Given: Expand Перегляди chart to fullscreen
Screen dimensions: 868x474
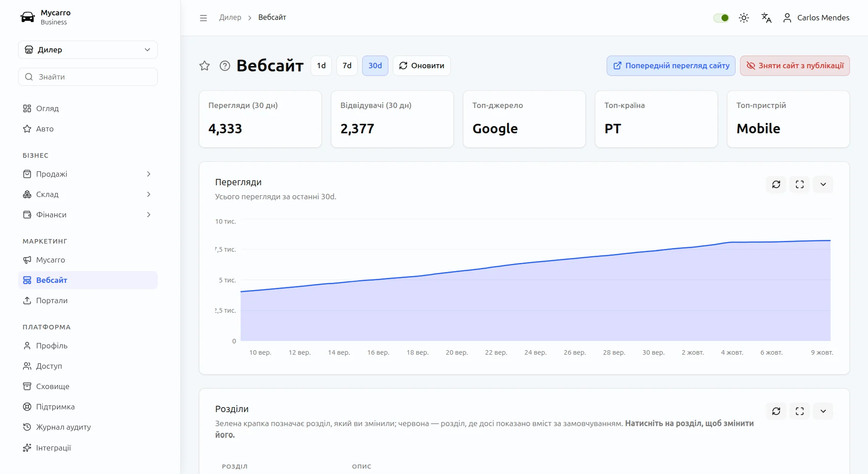Looking at the screenshot, I should tap(800, 184).
